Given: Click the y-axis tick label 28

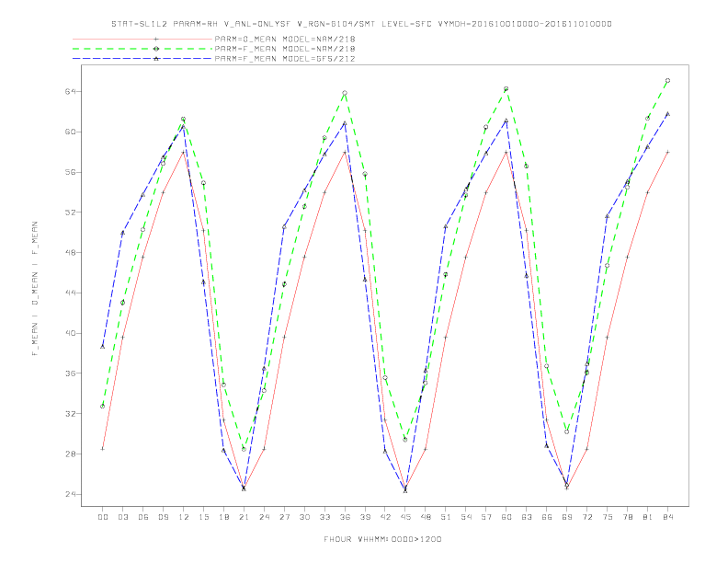Looking at the screenshot, I should click(x=71, y=454).
